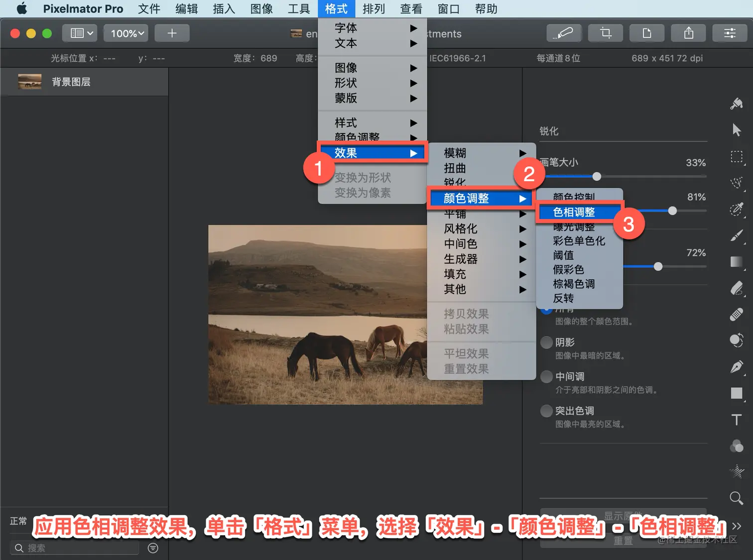The height and width of the screenshot is (560, 753).
Task: Open the sidebar view dropdown
Action: 80,33
